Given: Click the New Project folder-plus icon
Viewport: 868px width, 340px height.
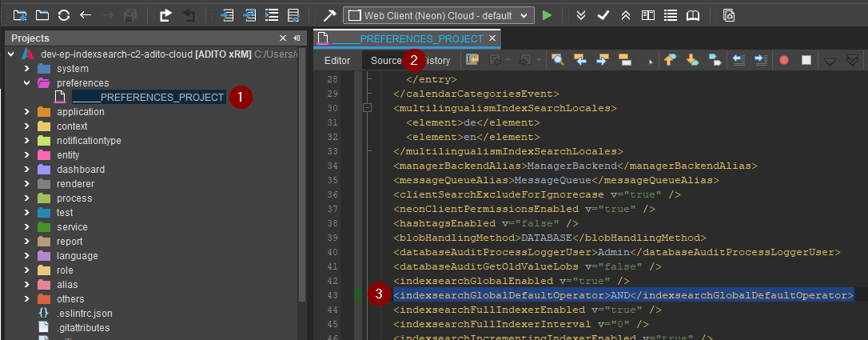Looking at the screenshot, I should point(20,15).
